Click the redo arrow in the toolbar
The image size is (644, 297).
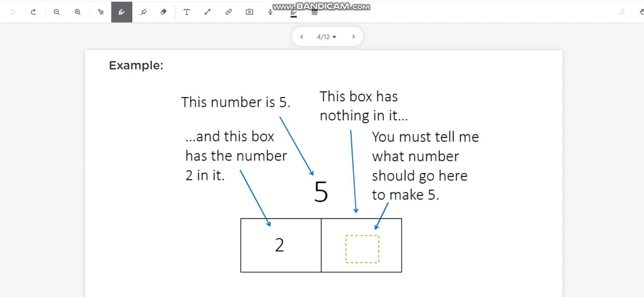33,12
